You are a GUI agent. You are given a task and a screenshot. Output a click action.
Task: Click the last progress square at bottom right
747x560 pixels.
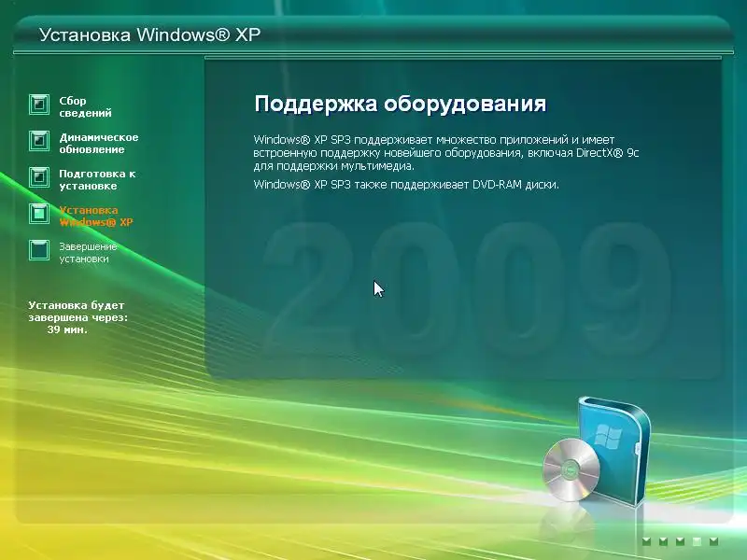point(713,541)
